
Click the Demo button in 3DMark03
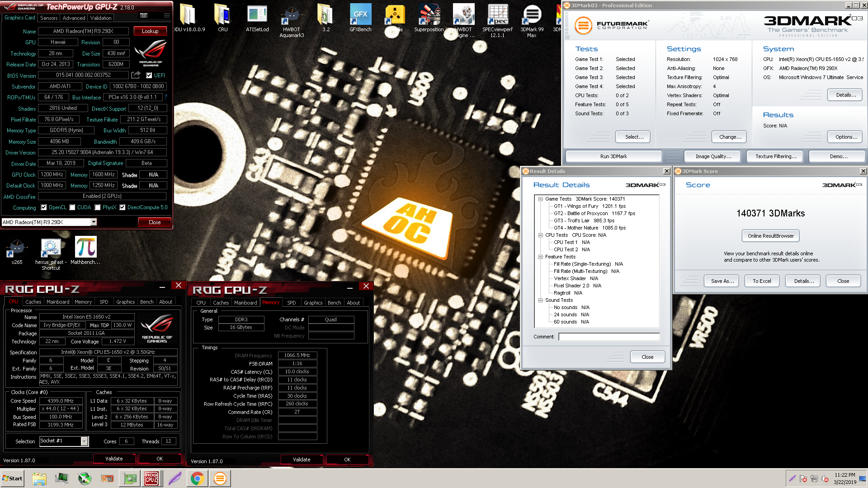[838, 156]
